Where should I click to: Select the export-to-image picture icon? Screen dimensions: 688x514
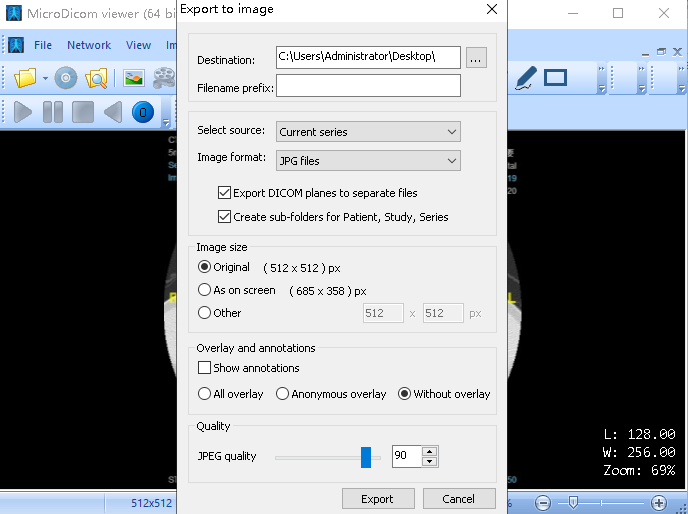click(x=134, y=78)
